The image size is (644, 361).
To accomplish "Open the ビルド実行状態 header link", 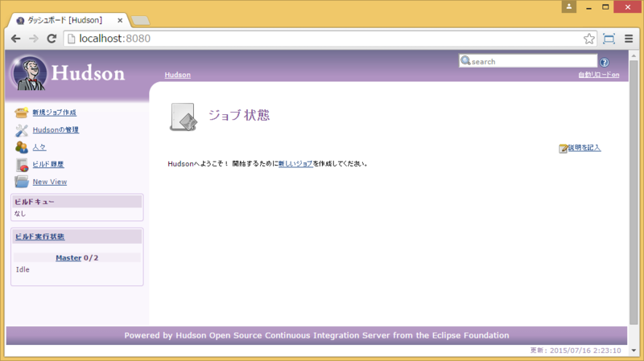I will tap(39, 236).
